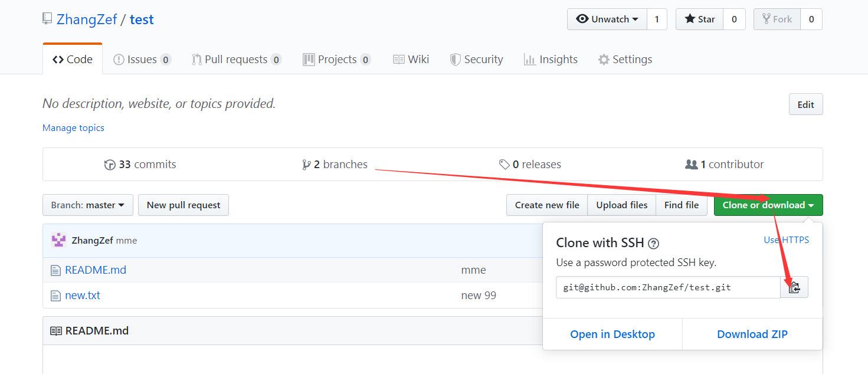Image resolution: width=868 pixels, height=374 pixels.
Task: Click the Upload files button
Action: coord(621,205)
